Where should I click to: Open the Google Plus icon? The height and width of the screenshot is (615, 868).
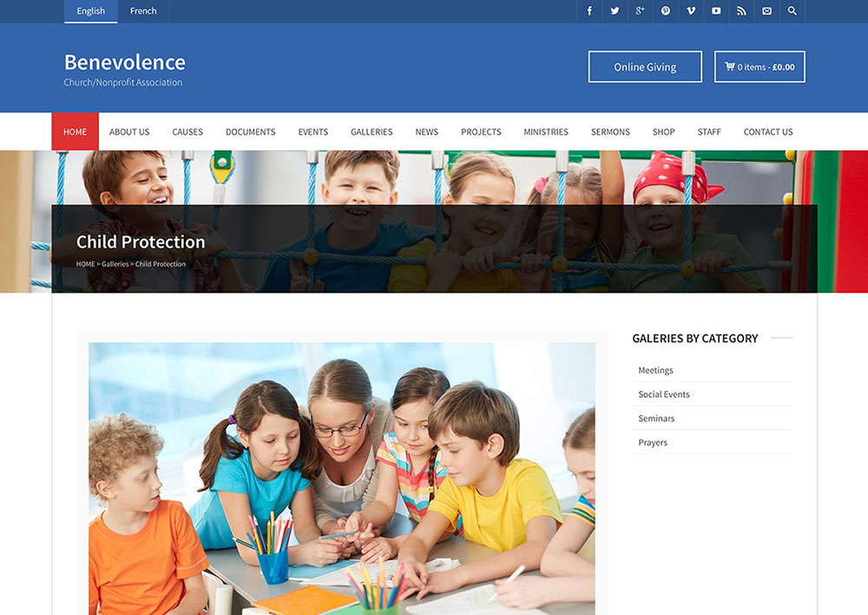coord(640,11)
